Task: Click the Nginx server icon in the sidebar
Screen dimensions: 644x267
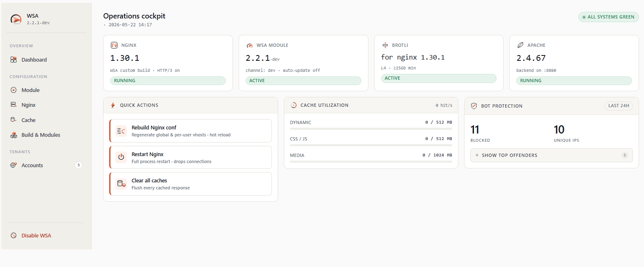Action: (x=14, y=105)
